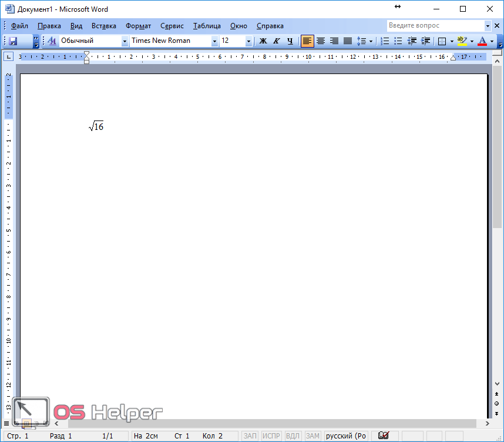Screen dimensions: 504x442
Task: Click the Введите вопрос help search field
Action: pyautogui.click(x=435, y=26)
